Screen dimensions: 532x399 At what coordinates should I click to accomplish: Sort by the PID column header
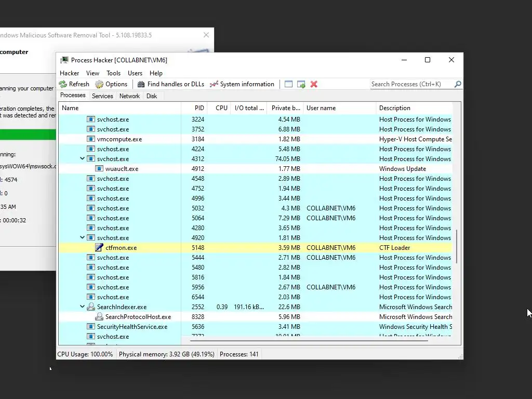point(194,108)
